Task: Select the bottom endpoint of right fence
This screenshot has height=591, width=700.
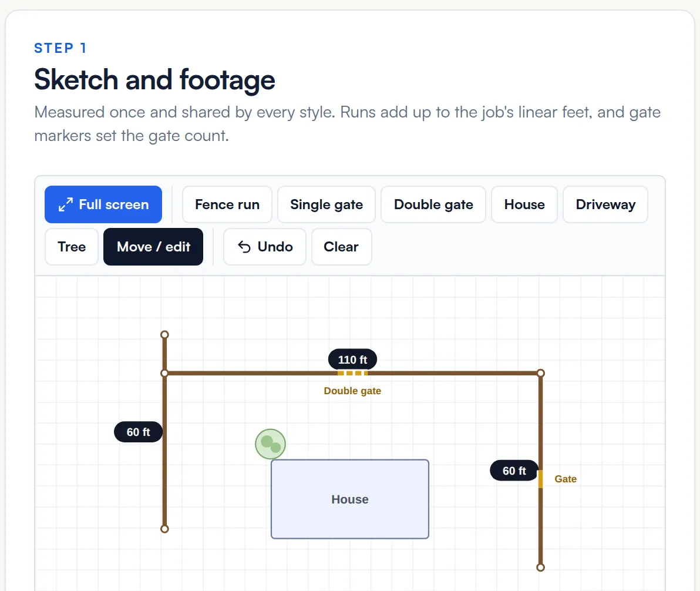Action: point(541,568)
